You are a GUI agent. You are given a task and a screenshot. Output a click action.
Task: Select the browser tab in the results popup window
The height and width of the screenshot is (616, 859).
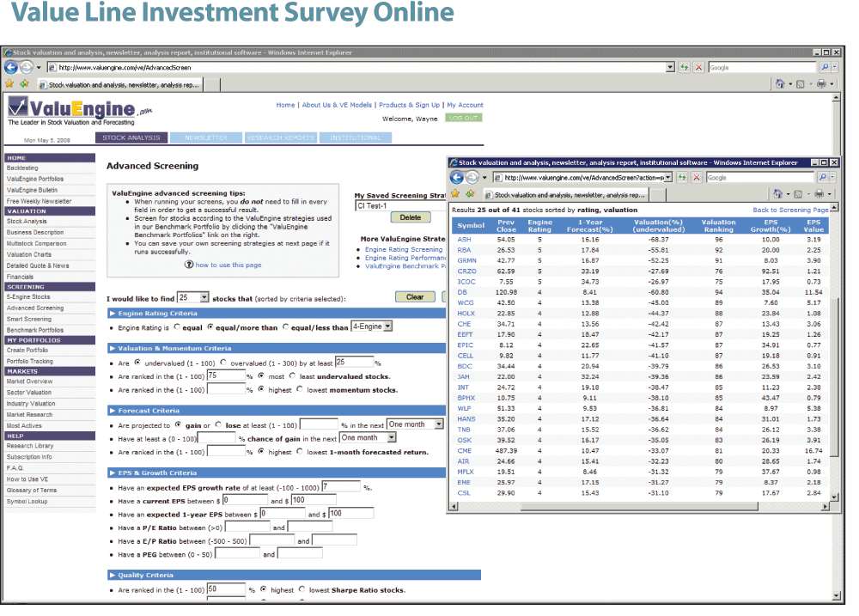tap(566, 195)
